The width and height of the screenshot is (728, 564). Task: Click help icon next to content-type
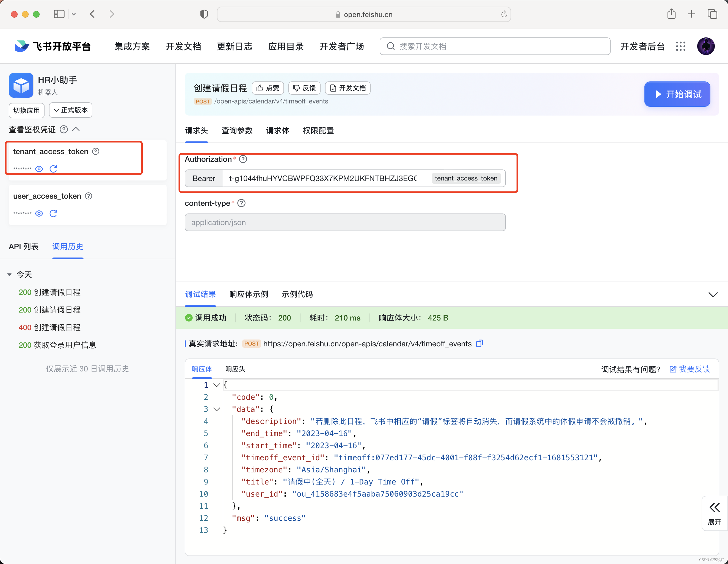241,203
